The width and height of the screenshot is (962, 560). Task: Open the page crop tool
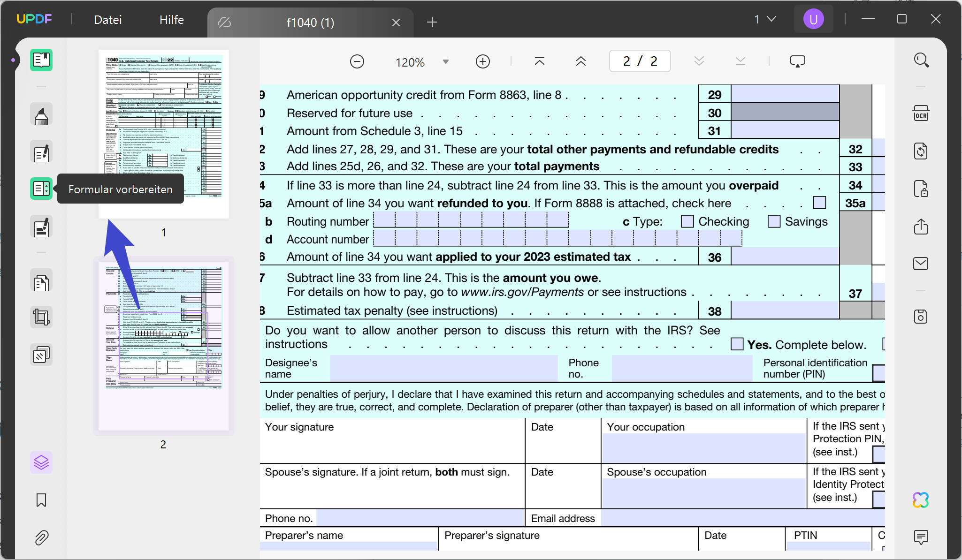pyautogui.click(x=41, y=317)
